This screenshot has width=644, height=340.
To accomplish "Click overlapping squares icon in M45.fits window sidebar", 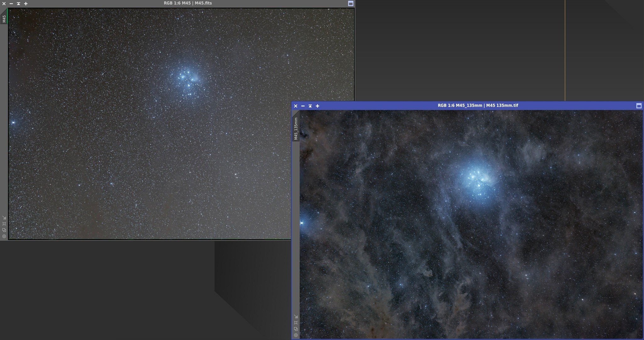I will pos(4,230).
